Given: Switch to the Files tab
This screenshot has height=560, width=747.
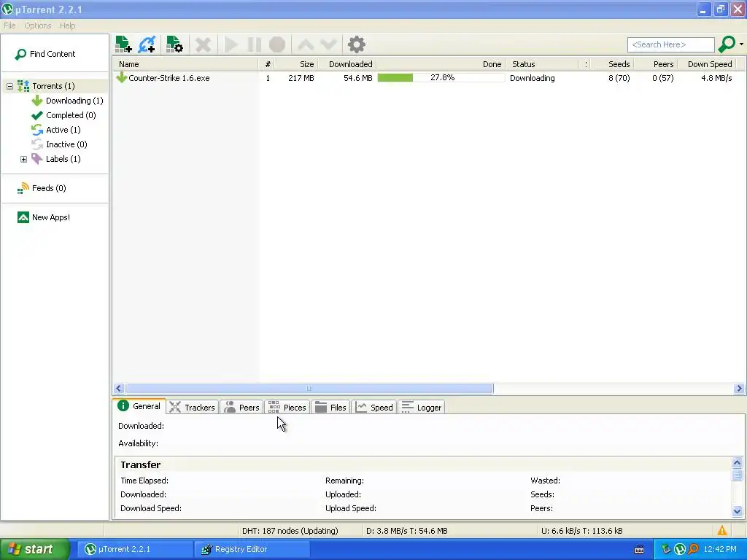Looking at the screenshot, I should click(x=330, y=408).
